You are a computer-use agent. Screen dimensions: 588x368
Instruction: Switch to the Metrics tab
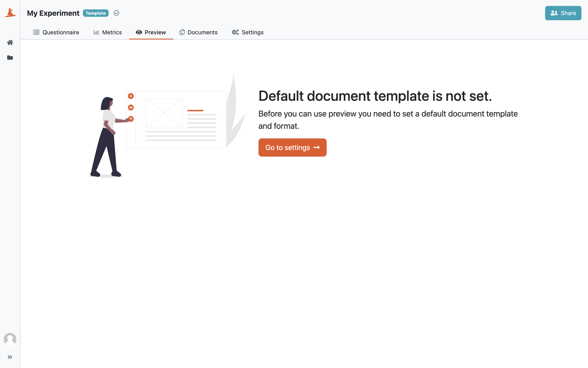108,32
